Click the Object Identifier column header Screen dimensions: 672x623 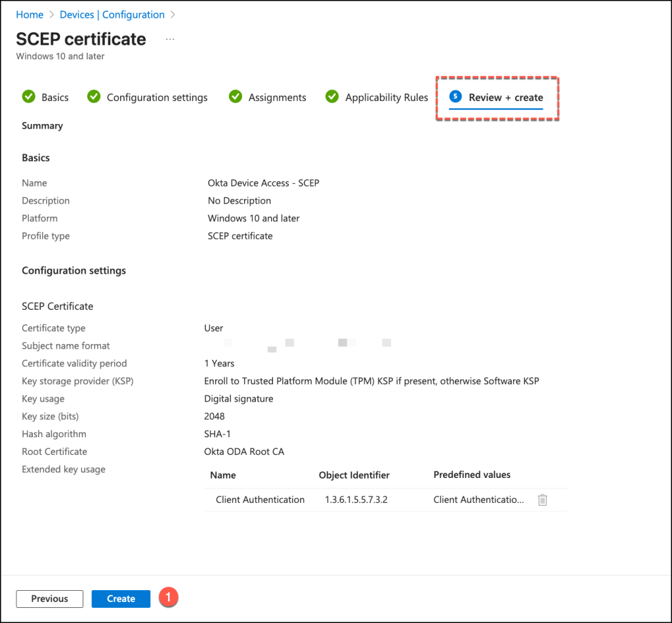pyautogui.click(x=354, y=475)
